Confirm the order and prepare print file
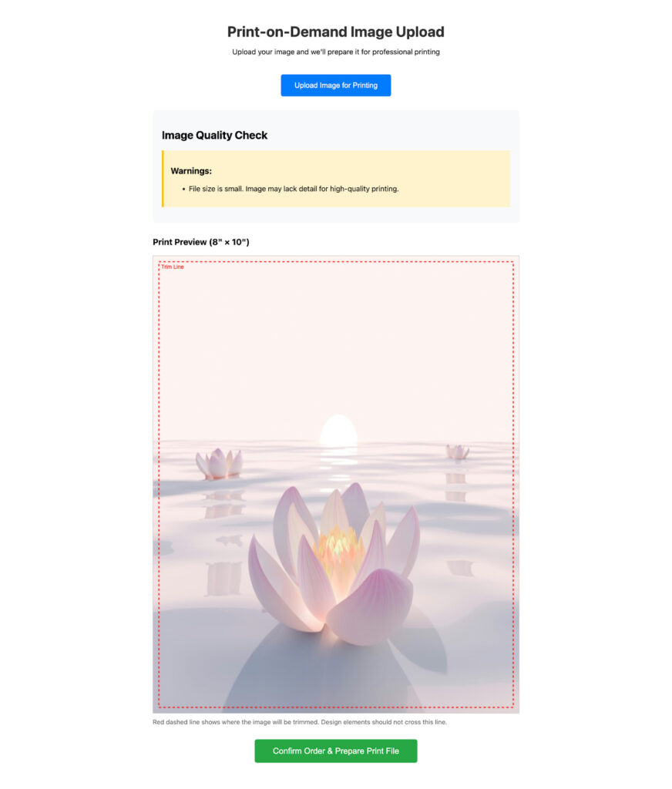672x789 pixels. pyautogui.click(x=336, y=750)
